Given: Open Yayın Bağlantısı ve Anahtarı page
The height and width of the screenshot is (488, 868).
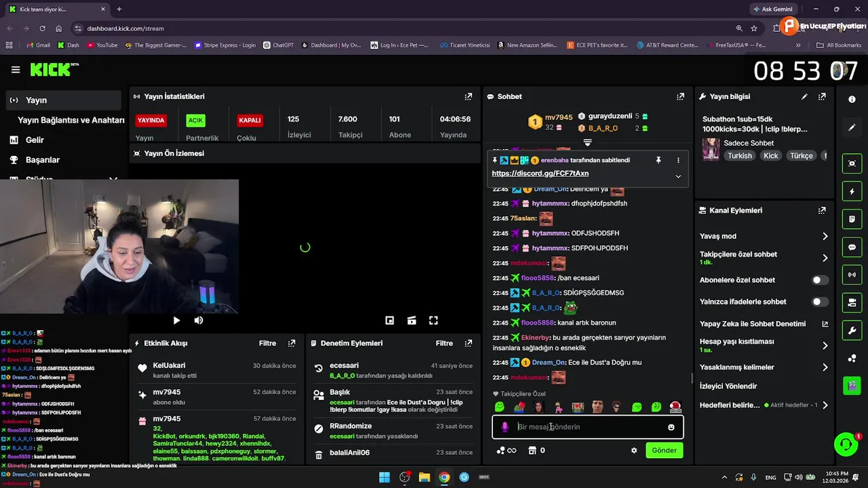Looking at the screenshot, I should coord(71,120).
